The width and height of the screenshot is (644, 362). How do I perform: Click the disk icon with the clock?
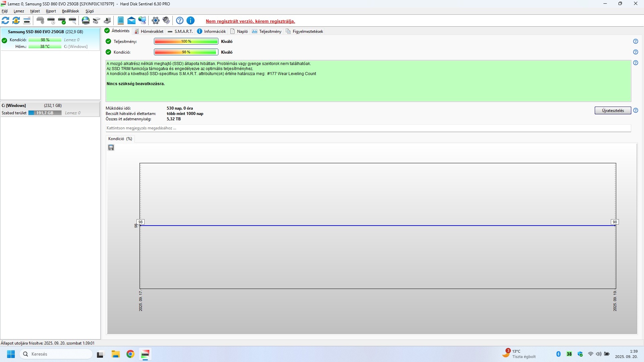(51, 21)
